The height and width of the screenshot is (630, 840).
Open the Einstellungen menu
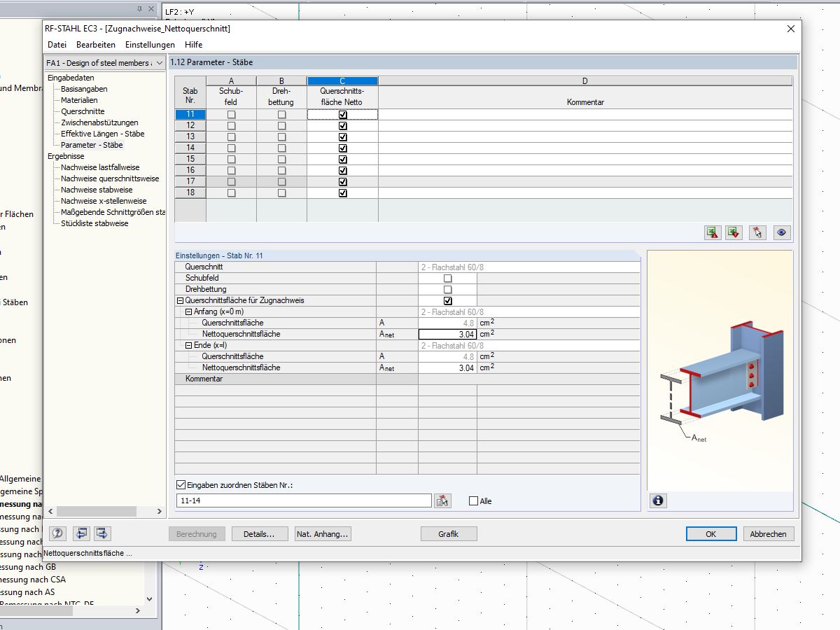coord(150,45)
